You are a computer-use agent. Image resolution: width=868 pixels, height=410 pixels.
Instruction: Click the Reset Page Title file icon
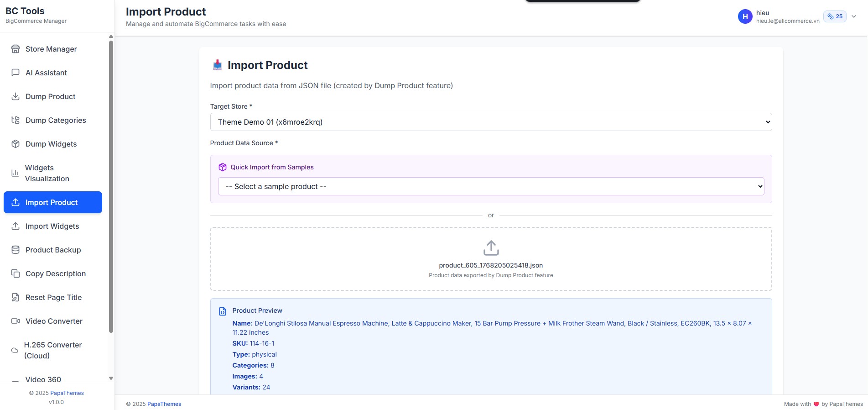[16, 297]
